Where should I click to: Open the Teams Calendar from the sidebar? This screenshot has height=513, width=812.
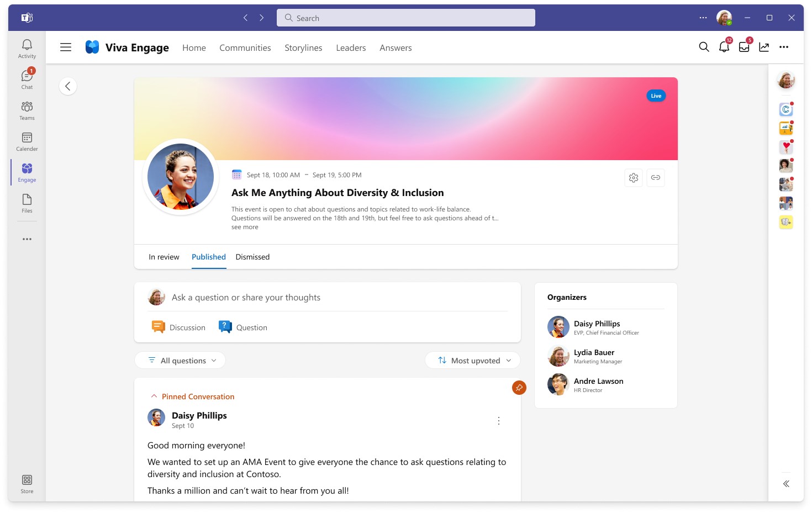[27, 141]
